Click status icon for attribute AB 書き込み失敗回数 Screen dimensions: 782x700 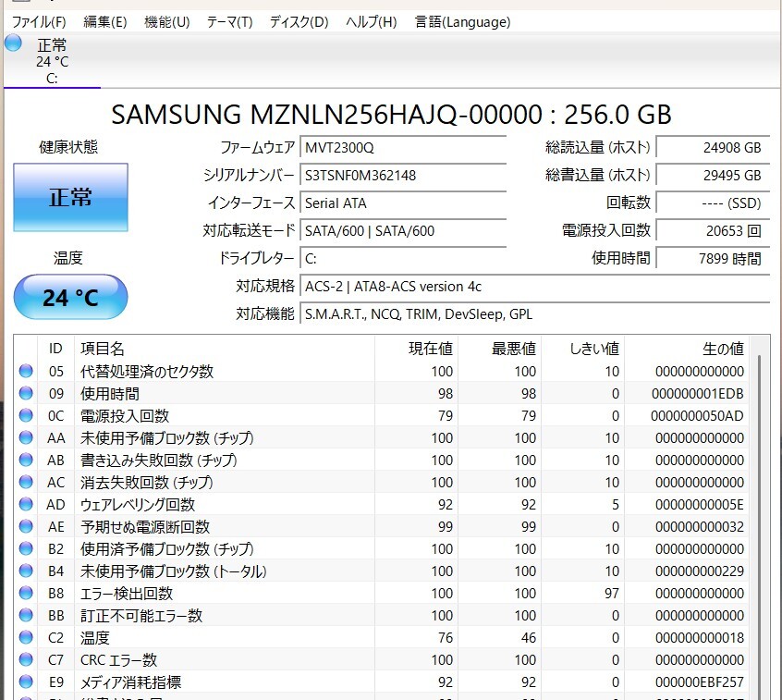point(26,460)
